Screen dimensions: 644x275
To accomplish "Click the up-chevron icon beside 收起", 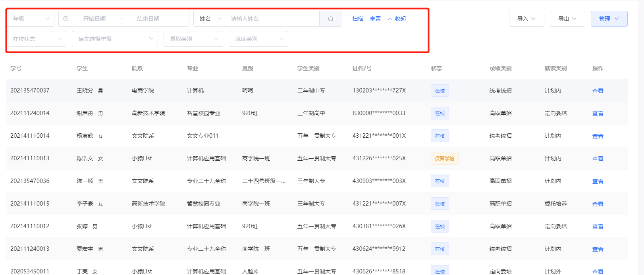I will [x=390, y=19].
